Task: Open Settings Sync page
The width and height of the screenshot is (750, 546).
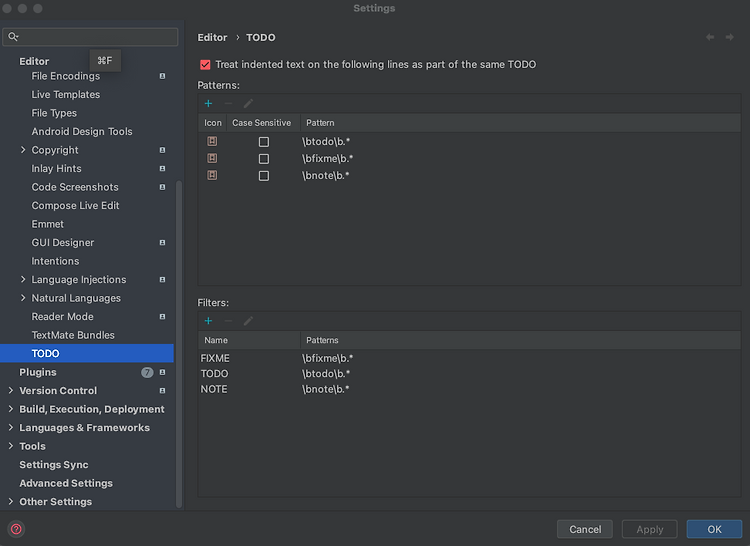Action: 54,465
